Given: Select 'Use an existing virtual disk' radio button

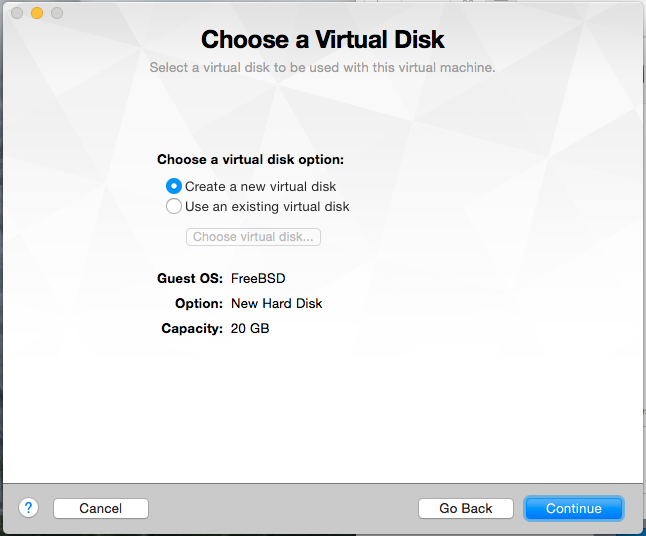Looking at the screenshot, I should [x=174, y=207].
